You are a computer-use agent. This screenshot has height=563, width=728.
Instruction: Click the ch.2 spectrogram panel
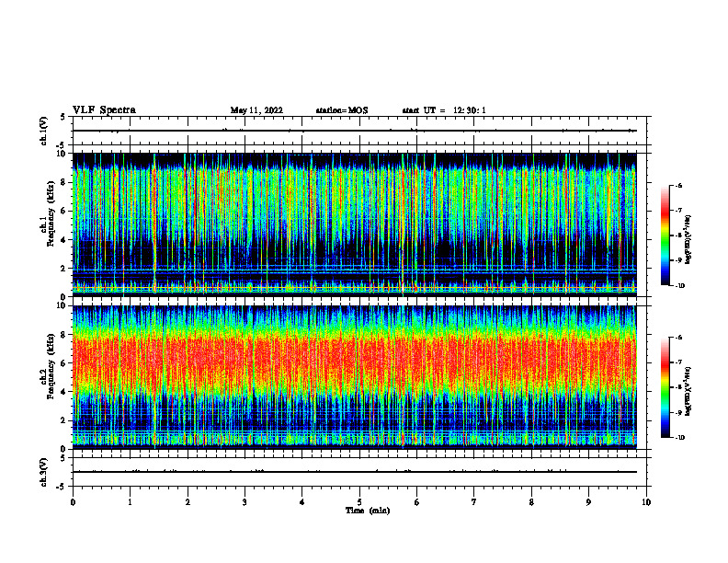354,377
